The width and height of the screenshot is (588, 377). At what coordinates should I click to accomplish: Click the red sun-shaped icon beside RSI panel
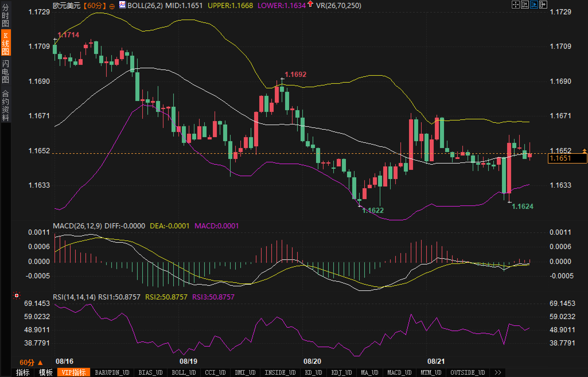click(x=17, y=296)
